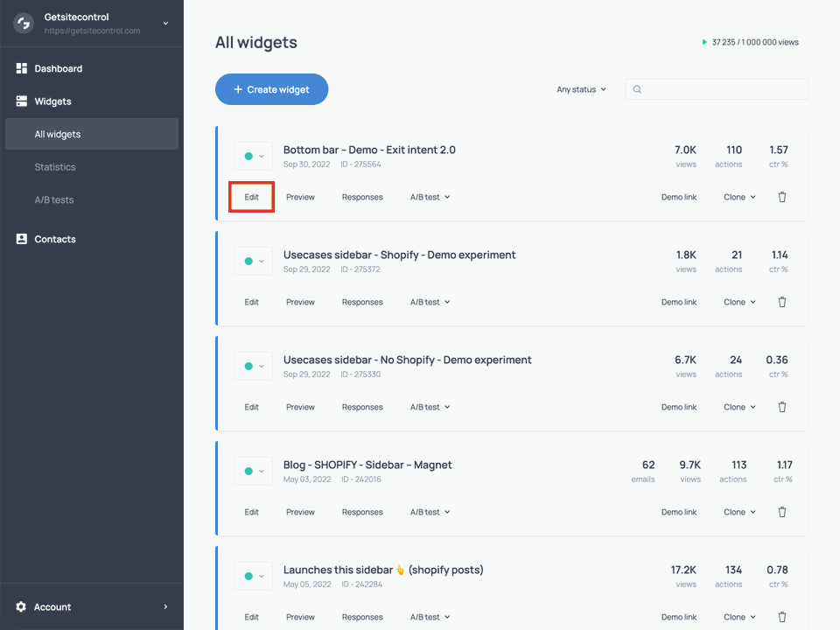Screen dimensions: 840x630
Task: Toggle status of Launches this sidebar widget
Action: click(x=252, y=576)
